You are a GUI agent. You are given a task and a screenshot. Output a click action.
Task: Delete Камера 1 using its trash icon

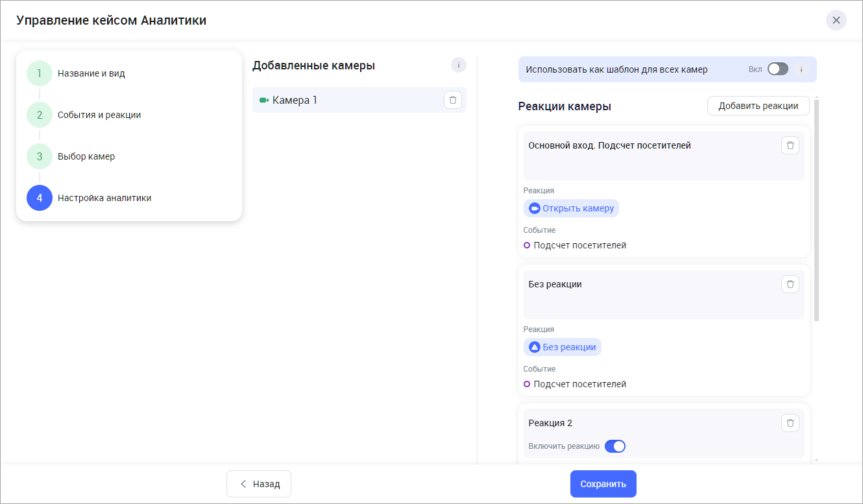point(452,100)
